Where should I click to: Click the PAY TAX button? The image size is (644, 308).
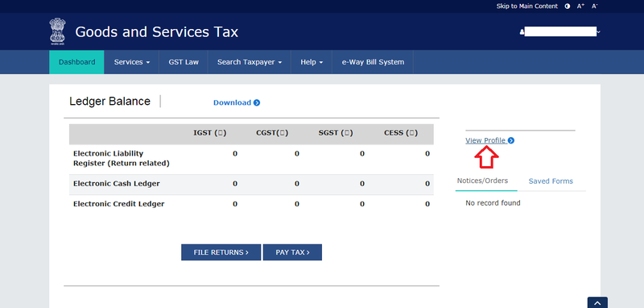[292, 252]
